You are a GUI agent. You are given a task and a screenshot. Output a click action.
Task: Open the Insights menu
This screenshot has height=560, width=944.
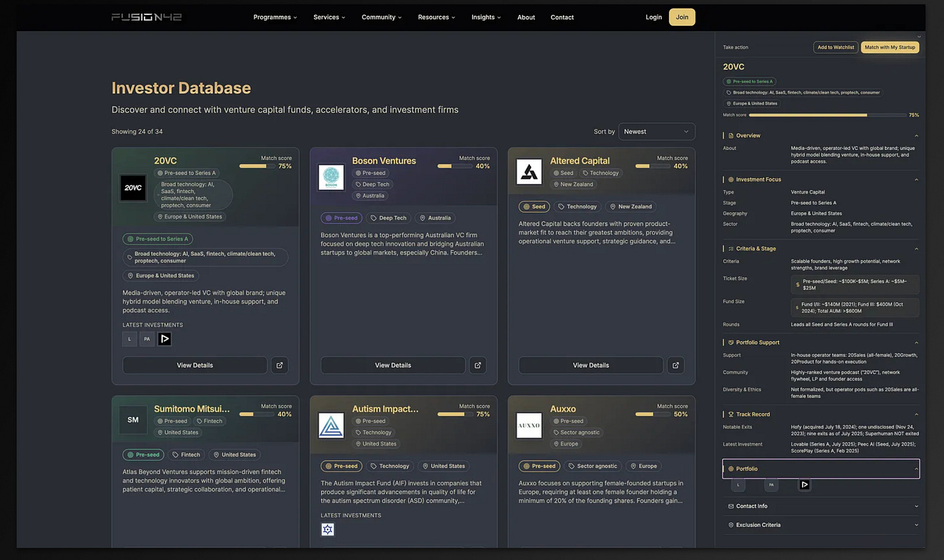click(x=486, y=17)
